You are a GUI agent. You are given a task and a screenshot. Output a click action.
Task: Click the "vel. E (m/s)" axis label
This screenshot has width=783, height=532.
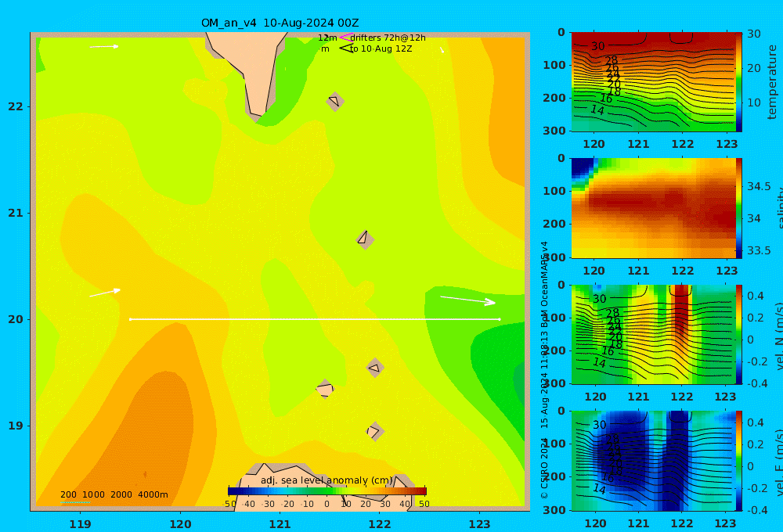coord(778,462)
